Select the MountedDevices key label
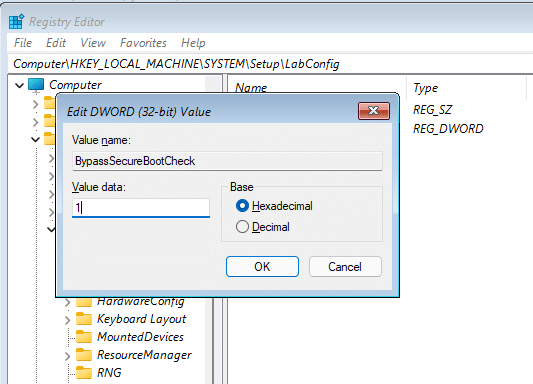The image size is (533, 384). (x=140, y=337)
